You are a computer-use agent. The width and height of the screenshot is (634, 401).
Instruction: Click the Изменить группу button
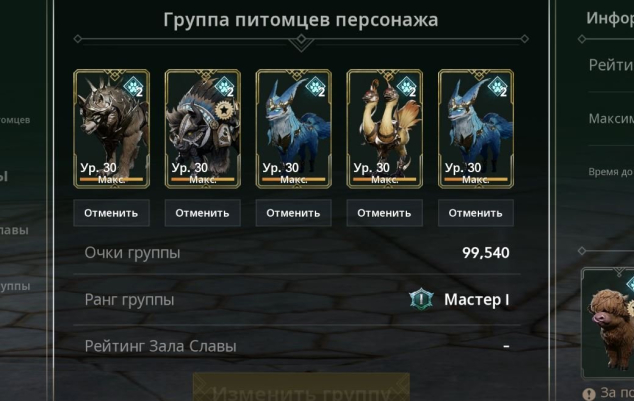coord(301,387)
